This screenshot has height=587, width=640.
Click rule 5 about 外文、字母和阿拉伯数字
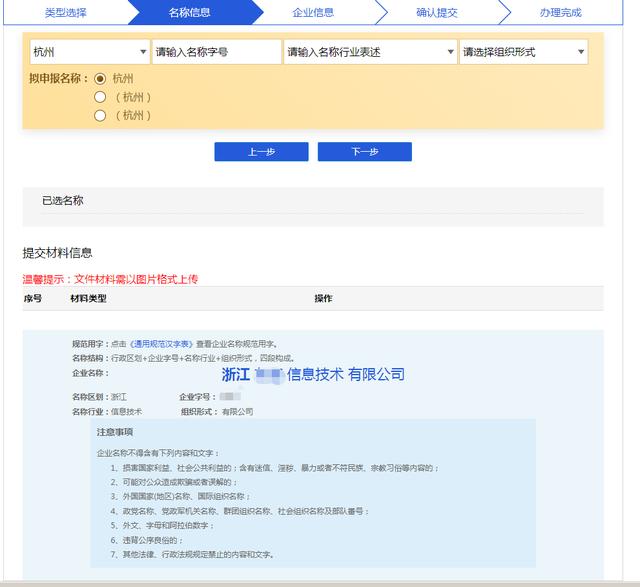162,525
